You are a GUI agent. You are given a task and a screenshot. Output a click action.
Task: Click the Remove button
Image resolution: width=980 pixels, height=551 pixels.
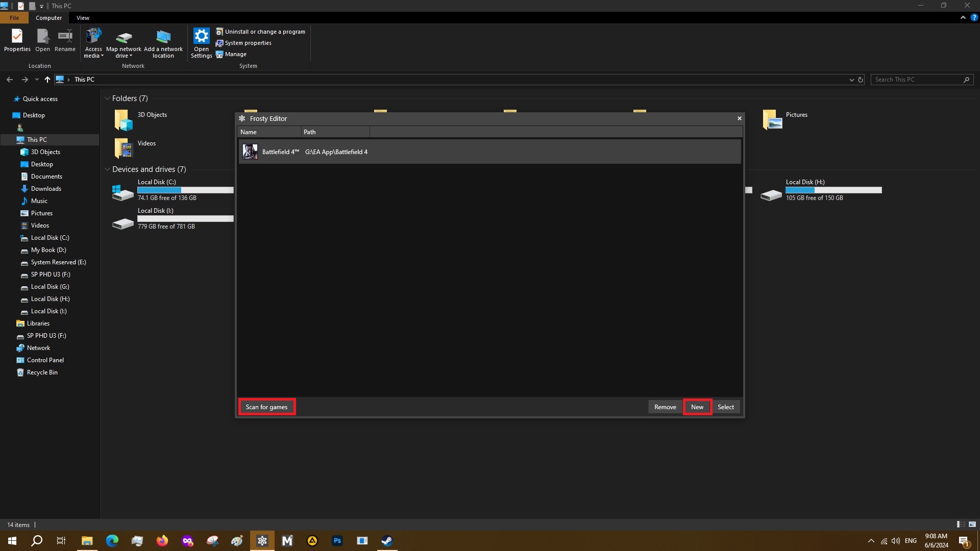point(665,407)
